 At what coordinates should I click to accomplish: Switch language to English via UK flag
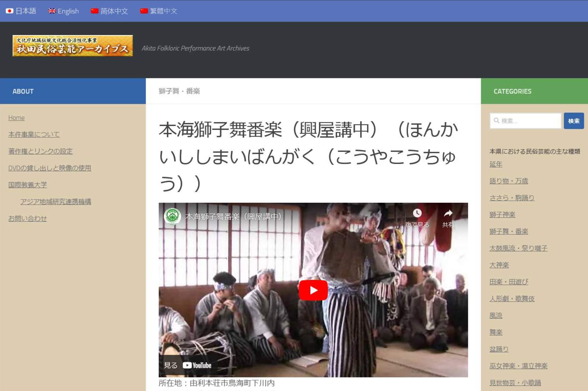coord(52,11)
